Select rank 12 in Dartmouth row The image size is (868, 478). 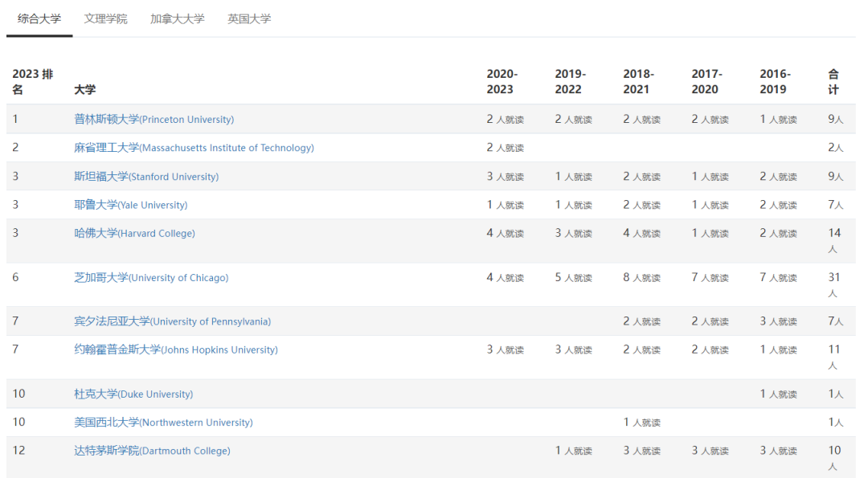18,451
